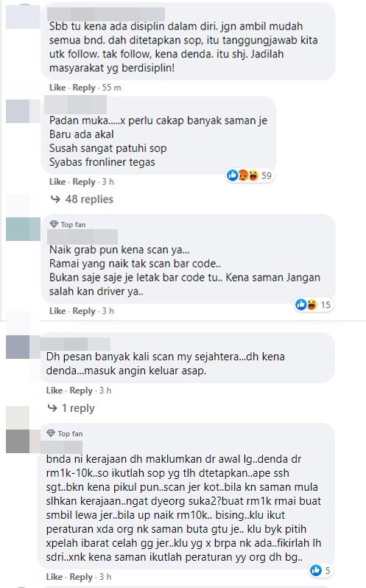This screenshot has height=588, width=366.
Task: Reply to the 'salah kan driver ya' comment
Action: pos(84,311)
